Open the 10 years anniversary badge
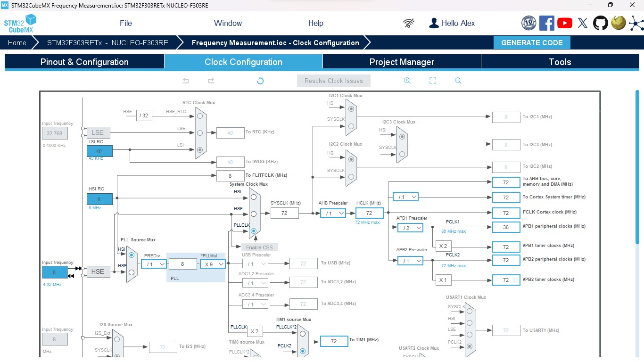Image resolution: width=644 pixels, height=362 pixels. pos(529,23)
